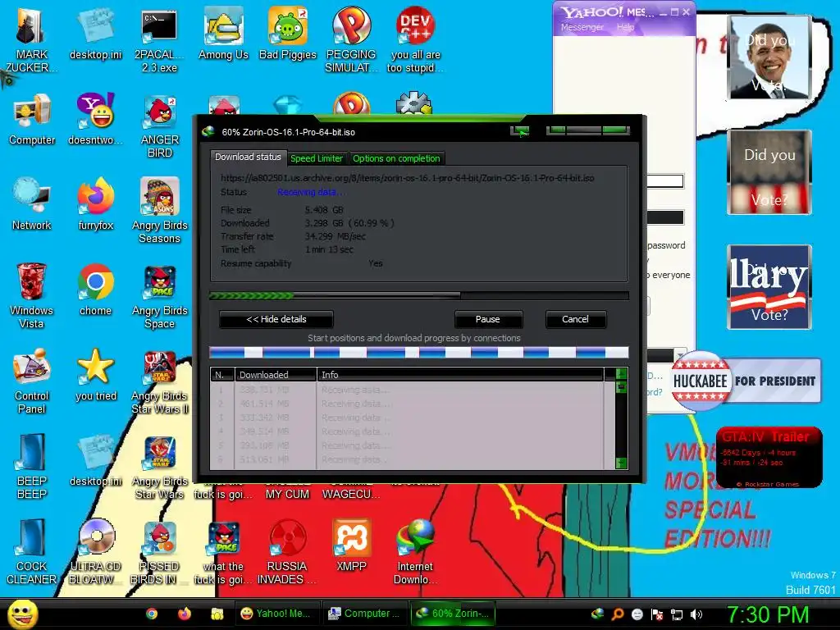
Task: Click the '60% Zorin-...' taskbar button
Action: [453, 614]
